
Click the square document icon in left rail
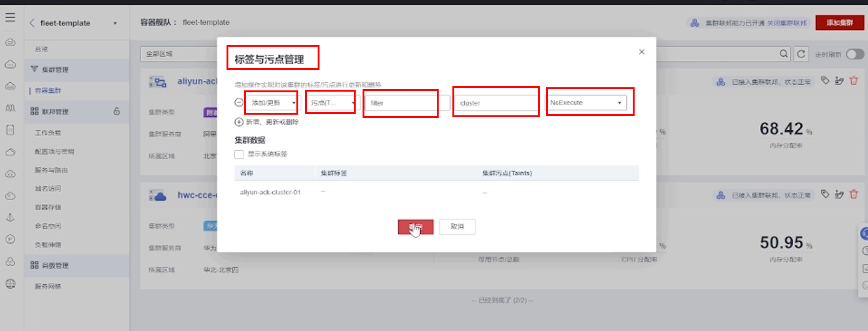pyautogui.click(x=10, y=130)
